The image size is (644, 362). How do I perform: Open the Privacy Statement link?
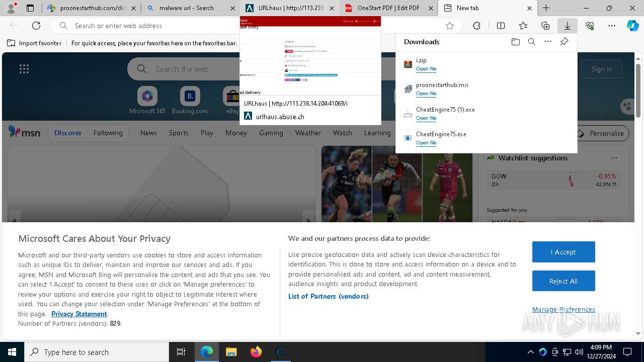79,314
